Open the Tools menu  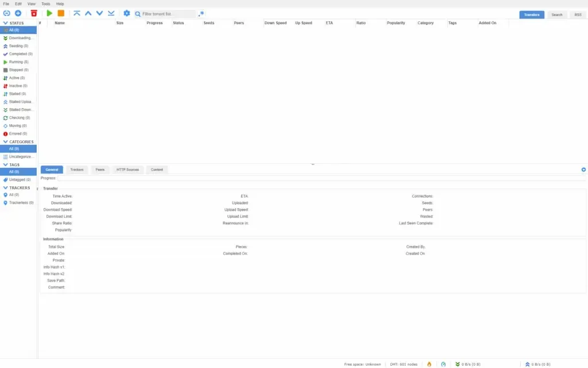pyautogui.click(x=45, y=3)
